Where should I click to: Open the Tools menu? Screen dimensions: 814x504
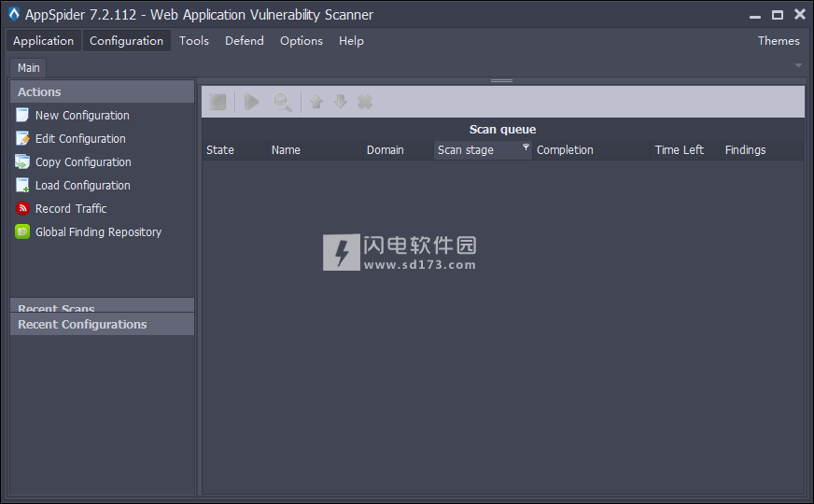click(194, 40)
